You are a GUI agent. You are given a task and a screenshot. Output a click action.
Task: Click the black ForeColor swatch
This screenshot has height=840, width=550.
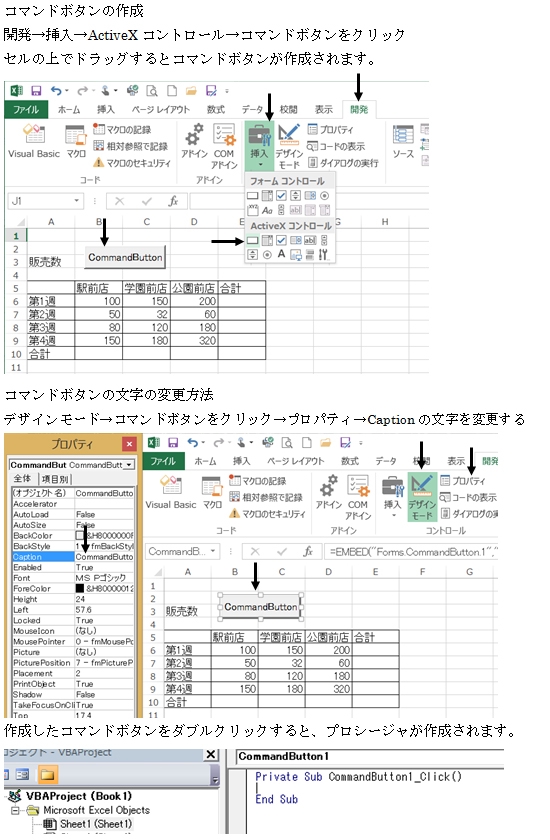[x=80, y=589]
